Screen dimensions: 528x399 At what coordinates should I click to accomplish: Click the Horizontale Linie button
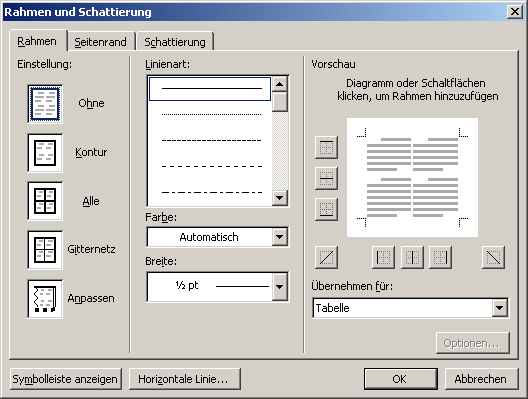pyautogui.click(x=185, y=379)
